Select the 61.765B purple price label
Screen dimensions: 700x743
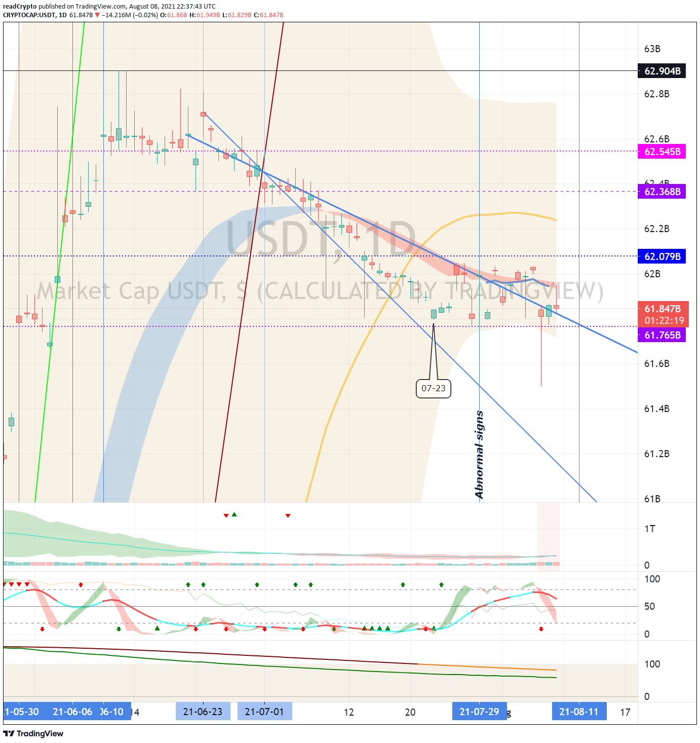pos(662,335)
